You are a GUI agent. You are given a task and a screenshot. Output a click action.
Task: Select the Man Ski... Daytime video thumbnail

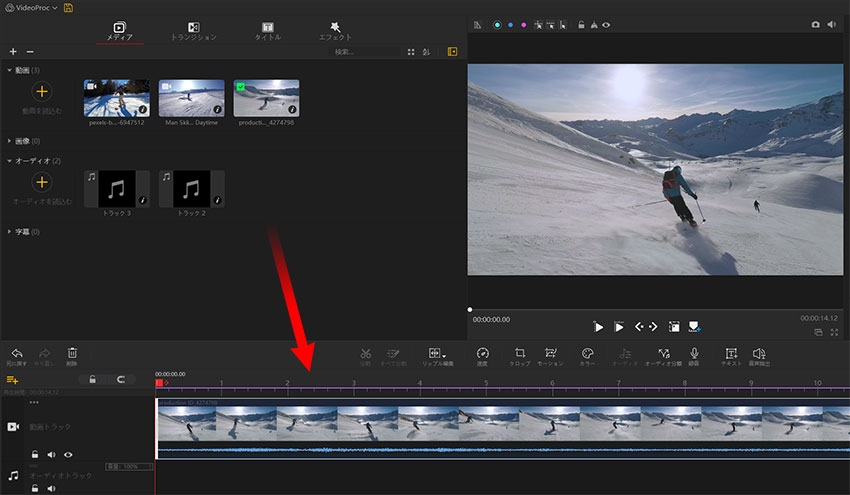click(x=191, y=98)
